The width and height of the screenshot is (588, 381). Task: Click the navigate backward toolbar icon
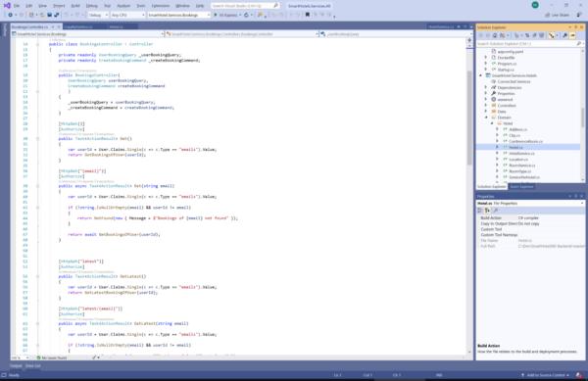10,15
